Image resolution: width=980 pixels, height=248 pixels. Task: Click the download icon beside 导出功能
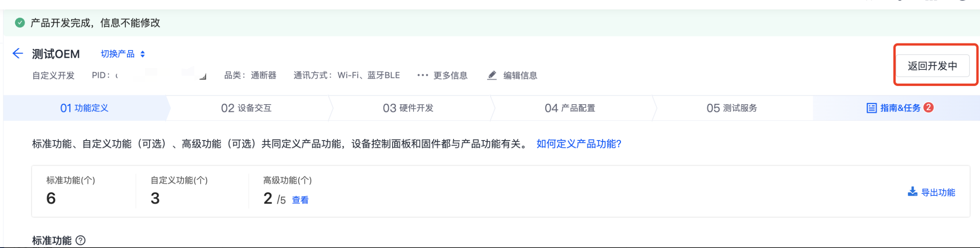coord(912,192)
